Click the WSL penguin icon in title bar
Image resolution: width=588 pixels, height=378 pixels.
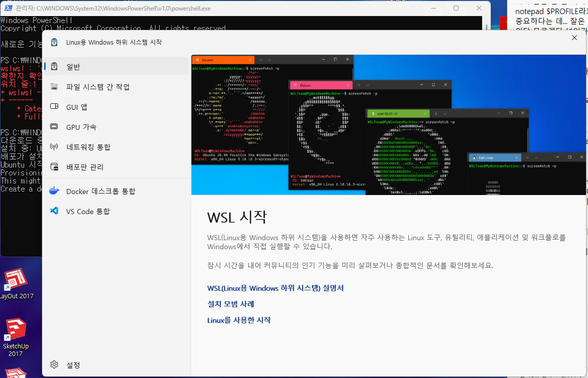coord(54,42)
